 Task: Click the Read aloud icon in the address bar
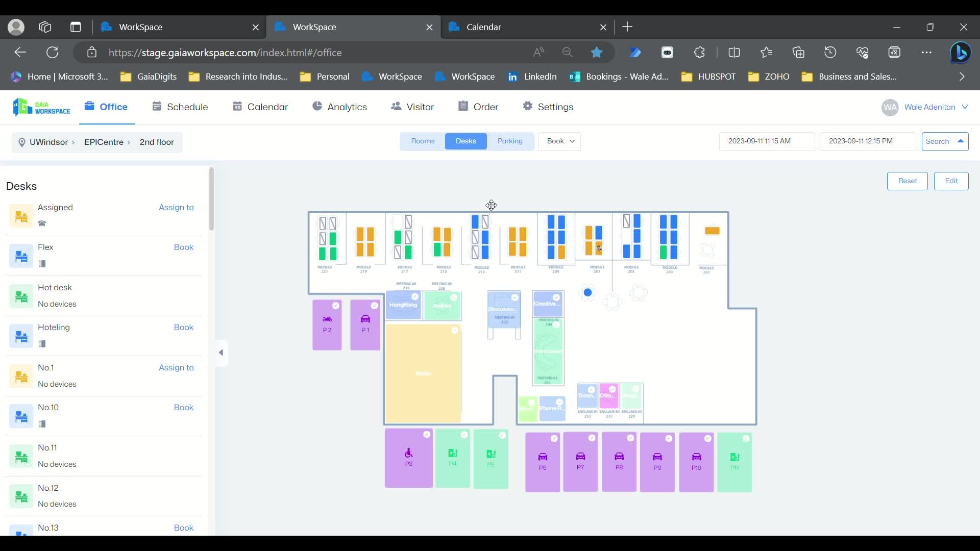pyautogui.click(x=539, y=52)
